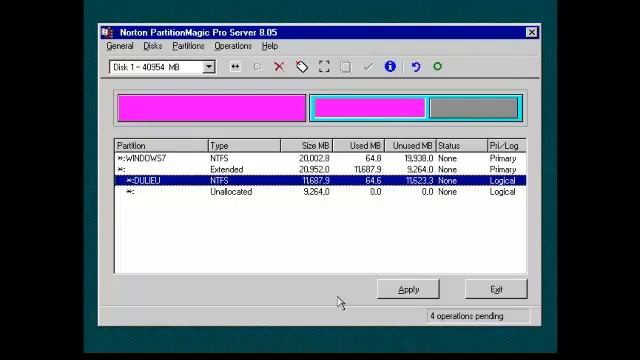Click the Partition column header
This screenshot has height=360, width=640.
coord(161,146)
